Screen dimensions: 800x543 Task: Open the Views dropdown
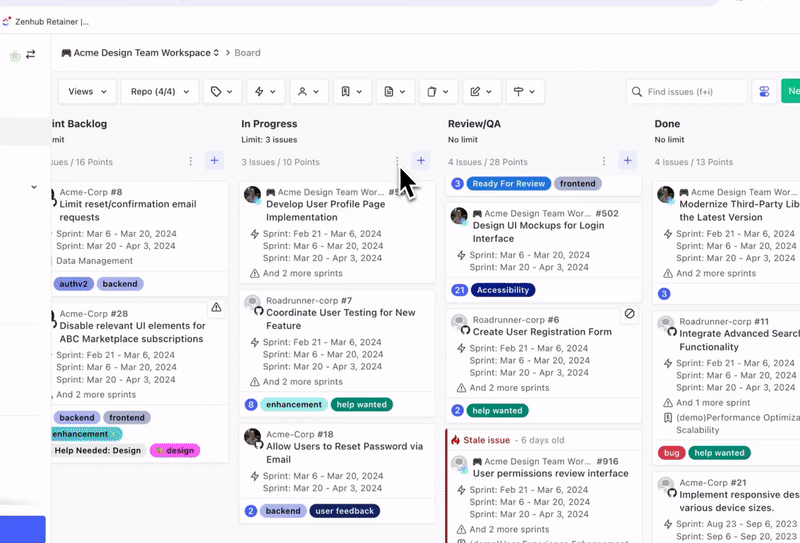[x=87, y=91]
